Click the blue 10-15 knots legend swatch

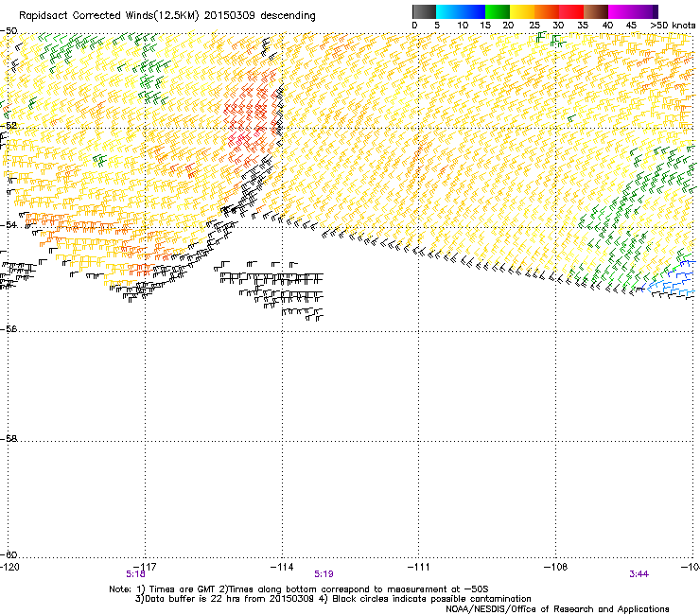tap(473, 11)
